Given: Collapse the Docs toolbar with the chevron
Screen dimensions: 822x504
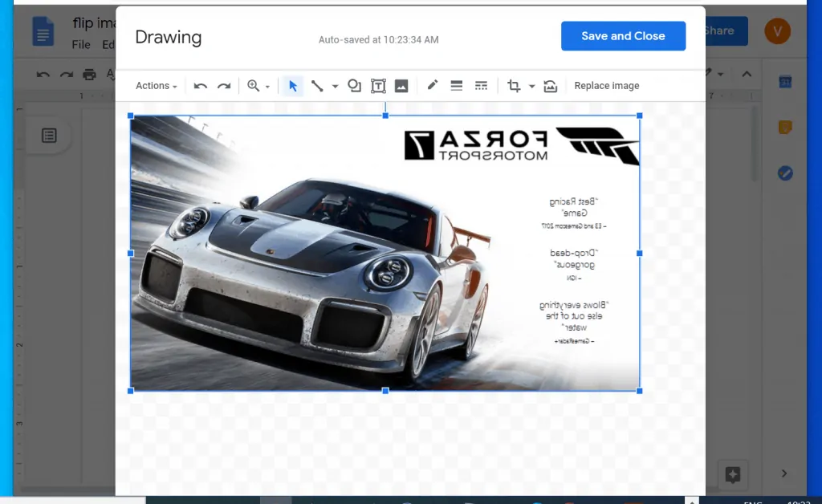Looking at the screenshot, I should (747, 74).
